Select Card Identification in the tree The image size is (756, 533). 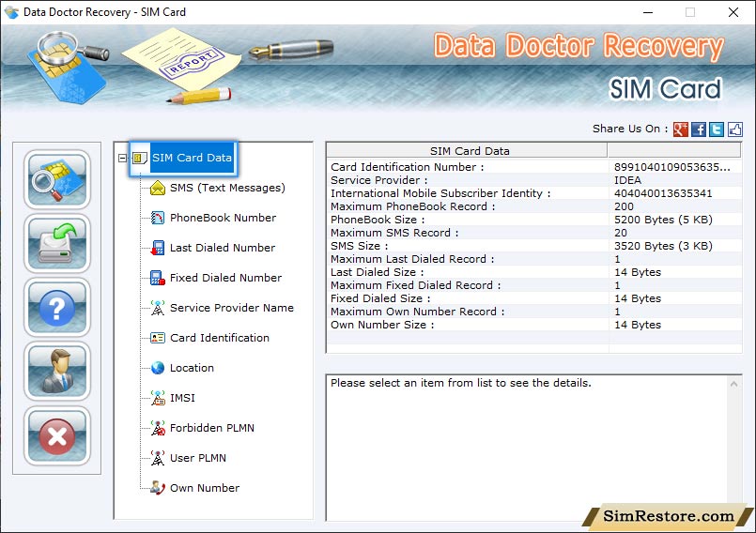220,338
